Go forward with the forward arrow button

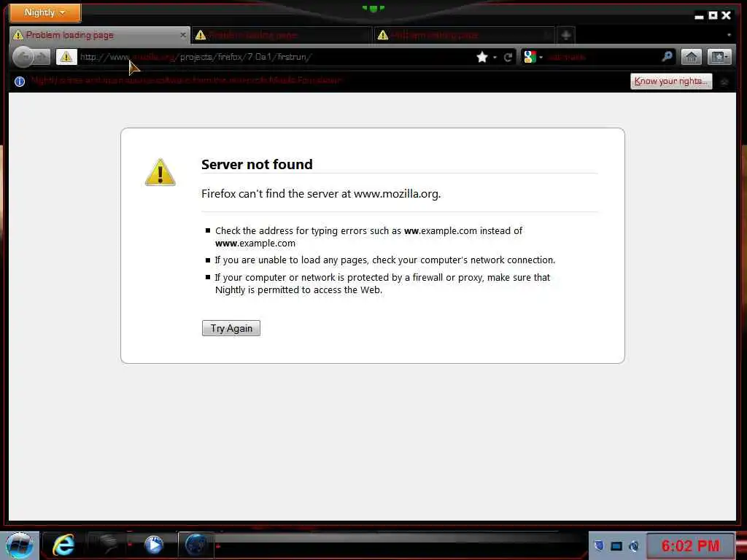[x=42, y=57]
